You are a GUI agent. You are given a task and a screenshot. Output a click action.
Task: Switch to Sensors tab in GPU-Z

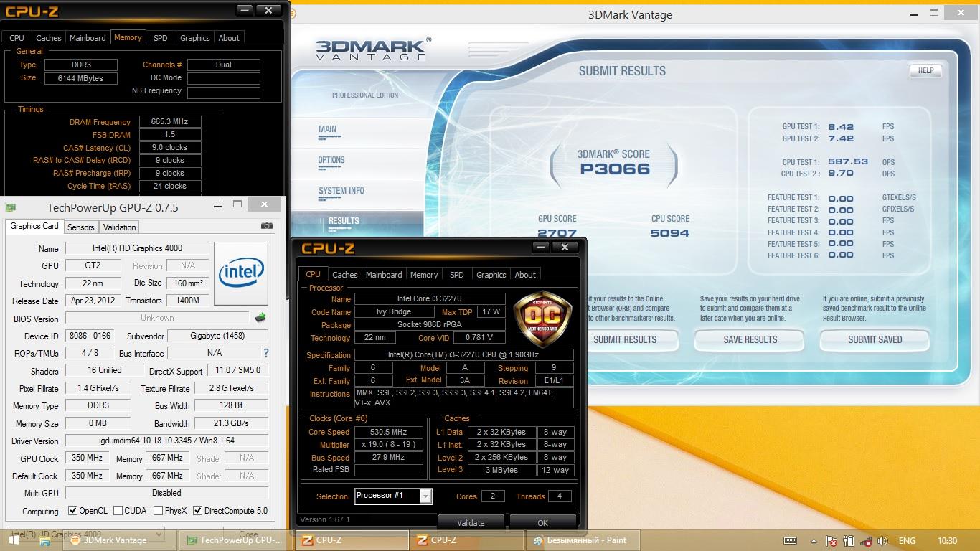pyautogui.click(x=80, y=227)
